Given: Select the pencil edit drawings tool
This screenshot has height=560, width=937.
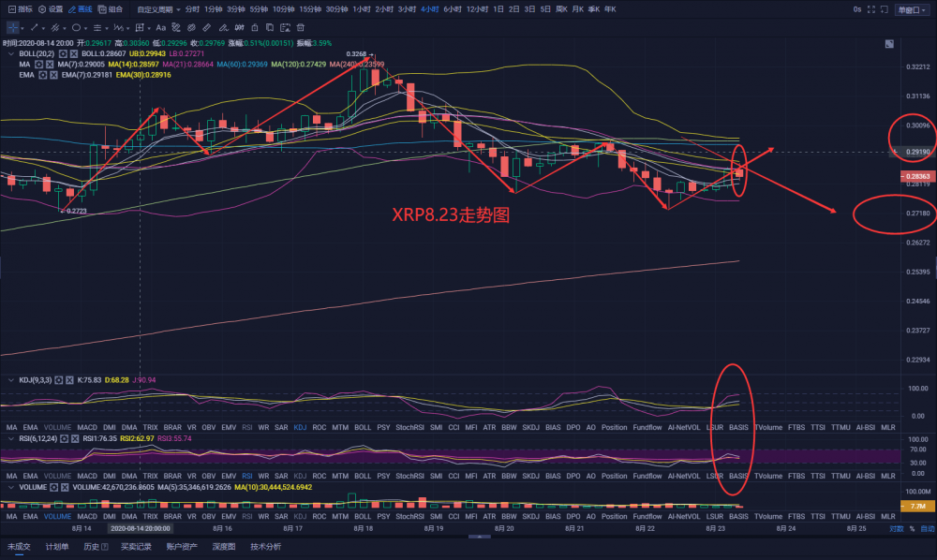Looking at the screenshot, I should (x=224, y=27).
